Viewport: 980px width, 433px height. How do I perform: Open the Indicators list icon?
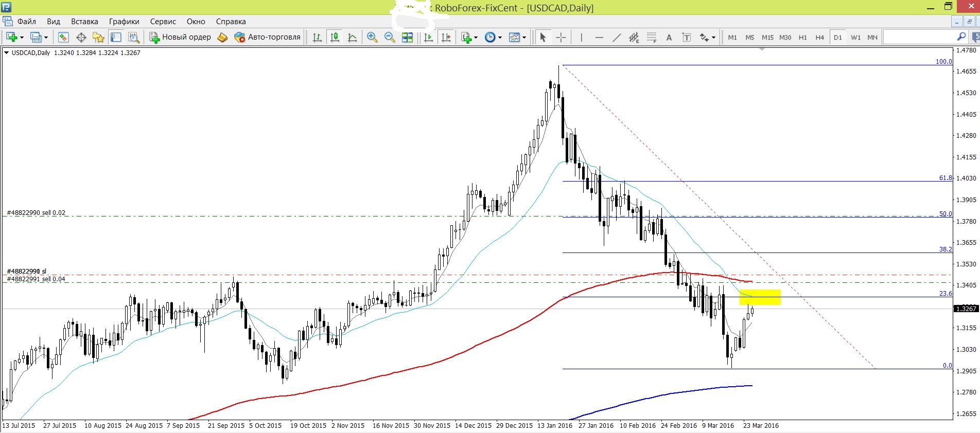coord(466,37)
